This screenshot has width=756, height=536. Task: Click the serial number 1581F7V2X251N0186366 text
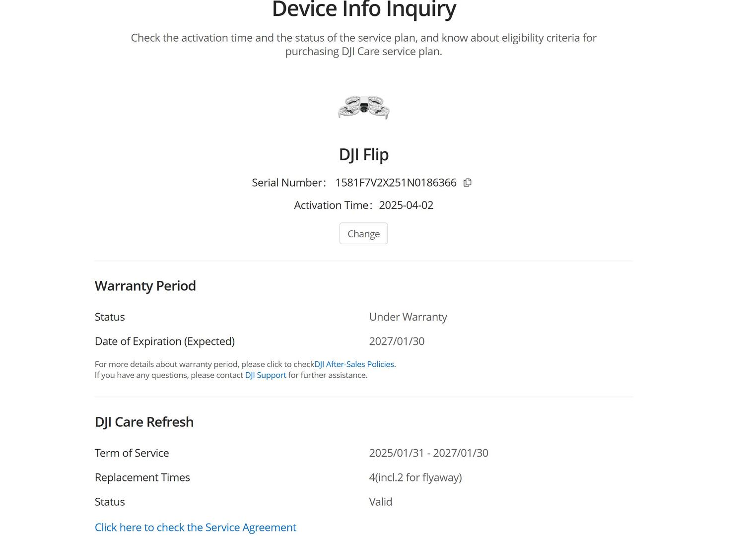(396, 183)
